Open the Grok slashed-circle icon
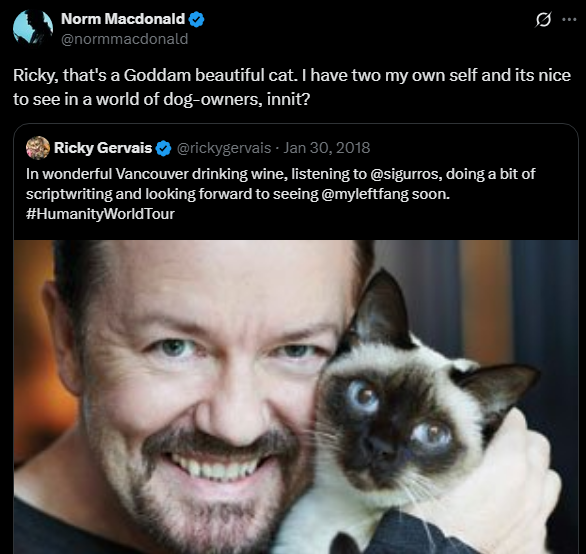Screen dimensions: 586x554 point(543,19)
